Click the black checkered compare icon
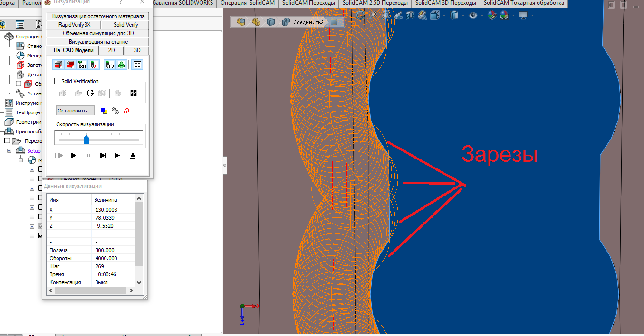Image resolution: width=644 pixels, height=336 pixels. pyautogui.click(x=134, y=93)
